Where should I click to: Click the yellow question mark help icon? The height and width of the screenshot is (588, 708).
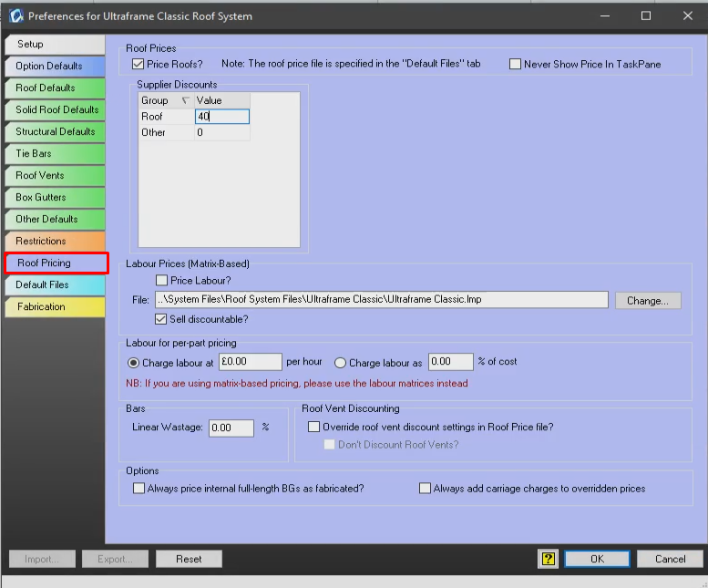(x=548, y=559)
